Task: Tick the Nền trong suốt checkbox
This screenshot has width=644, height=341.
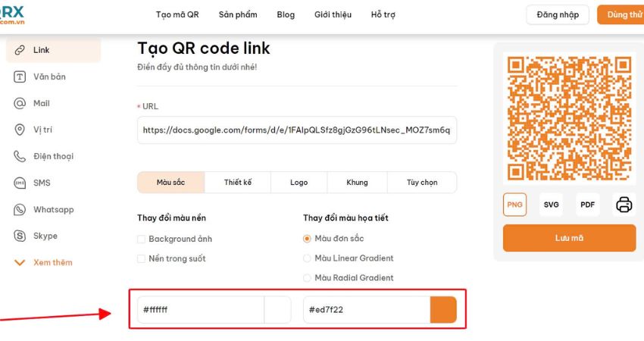Action: tap(141, 259)
